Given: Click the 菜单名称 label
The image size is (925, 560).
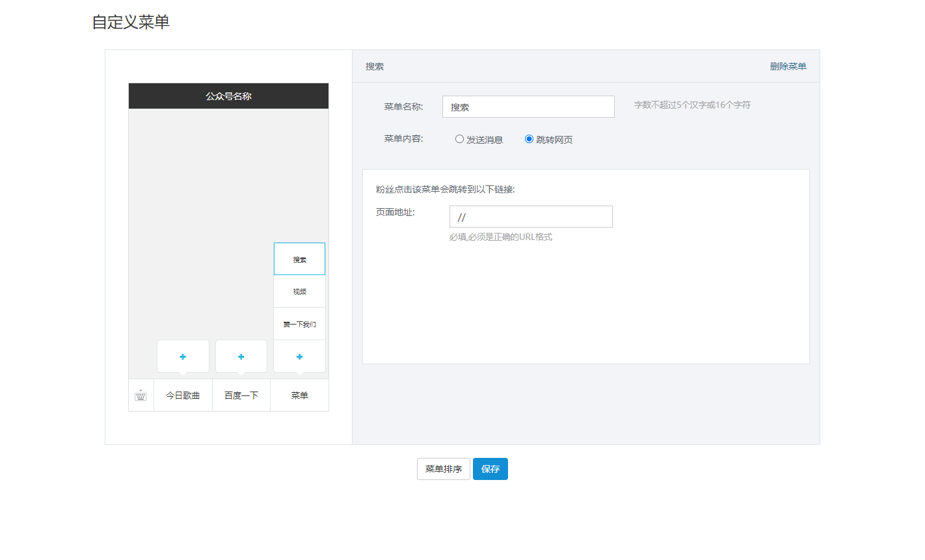Looking at the screenshot, I should pyautogui.click(x=403, y=107).
